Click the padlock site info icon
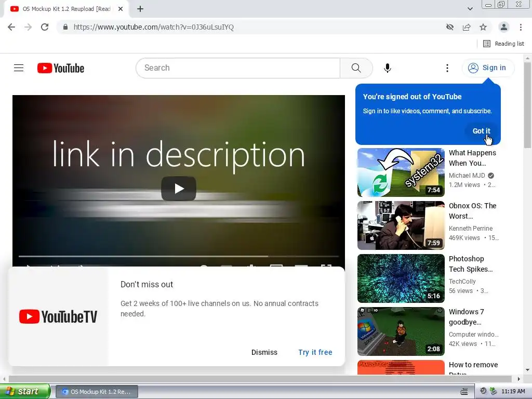The width and height of the screenshot is (532, 399). (x=65, y=27)
